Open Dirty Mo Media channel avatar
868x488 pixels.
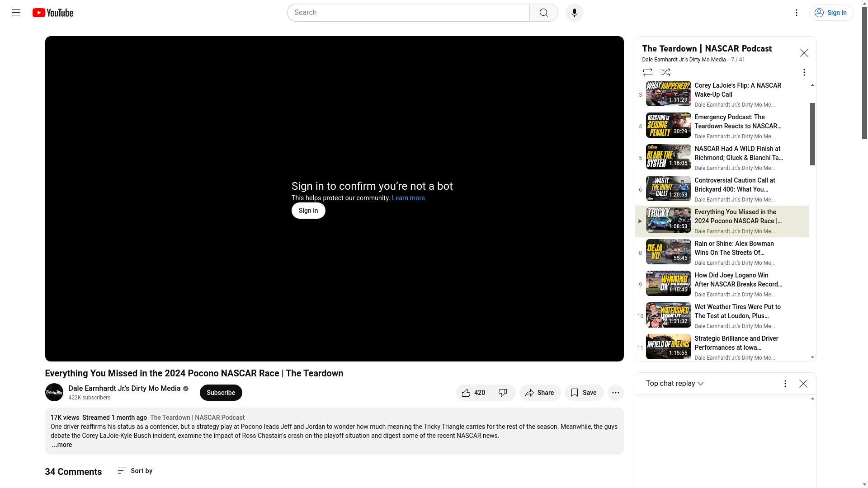pos(54,392)
